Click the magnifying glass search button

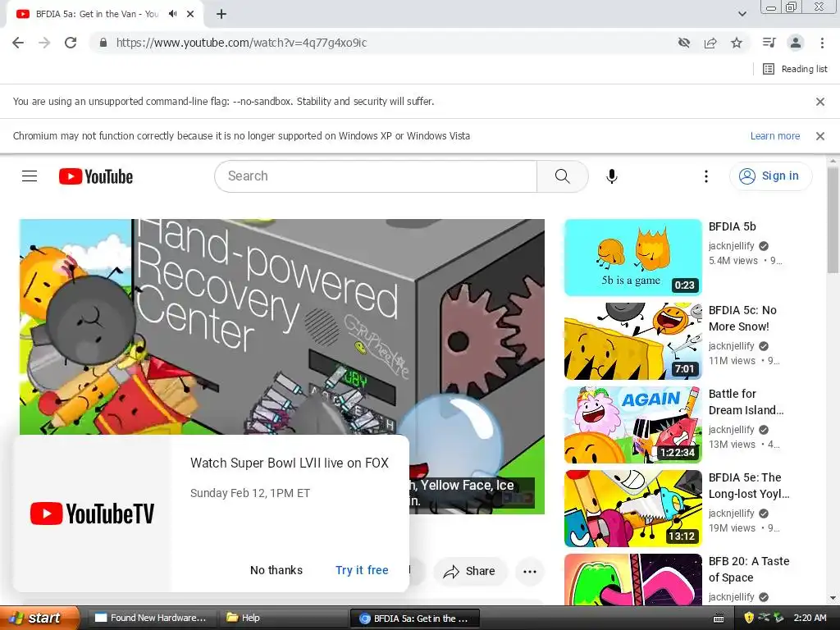click(x=562, y=176)
